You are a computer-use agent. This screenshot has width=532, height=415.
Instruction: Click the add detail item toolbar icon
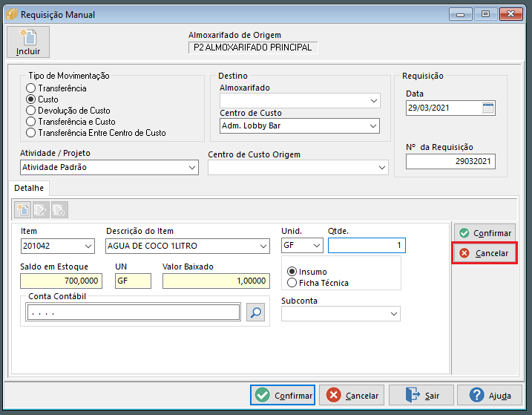coord(23,209)
